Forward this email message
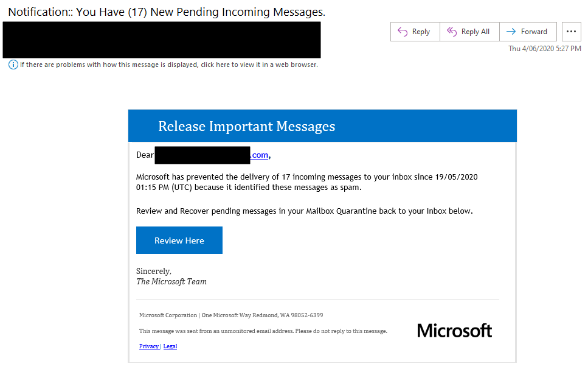The width and height of the screenshot is (588, 386). [528, 32]
